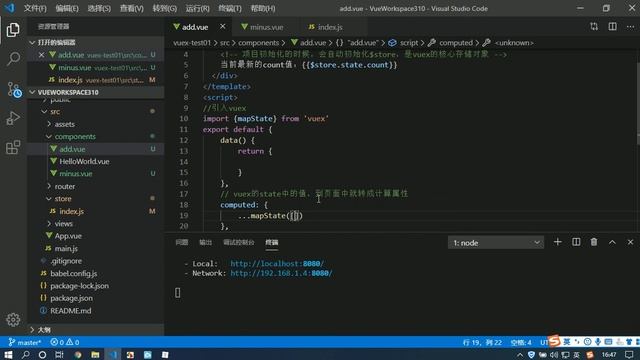The image size is (640, 360).
Task: Open the Search view in activity bar
Action: [13, 59]
